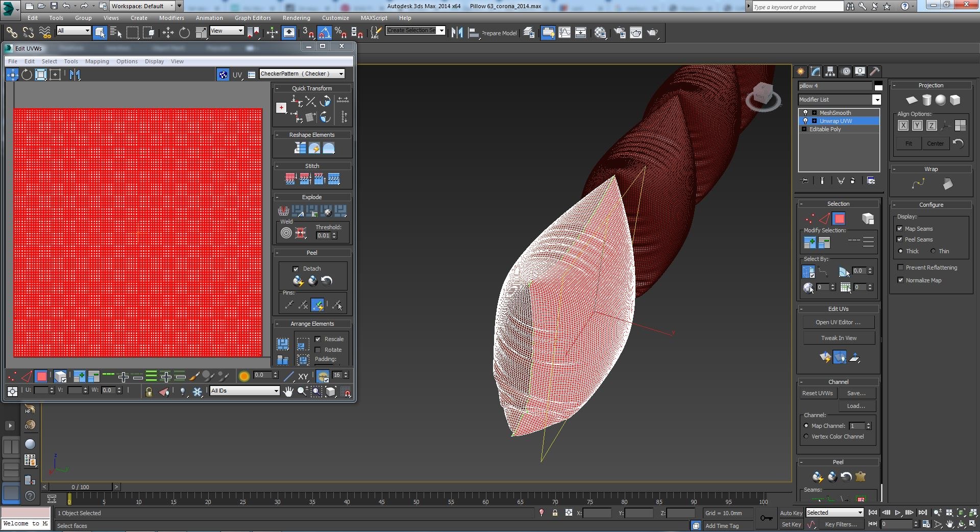Enable Prevent Reflattening checkbox
The image size is (980, 532).
pos(901,268)
